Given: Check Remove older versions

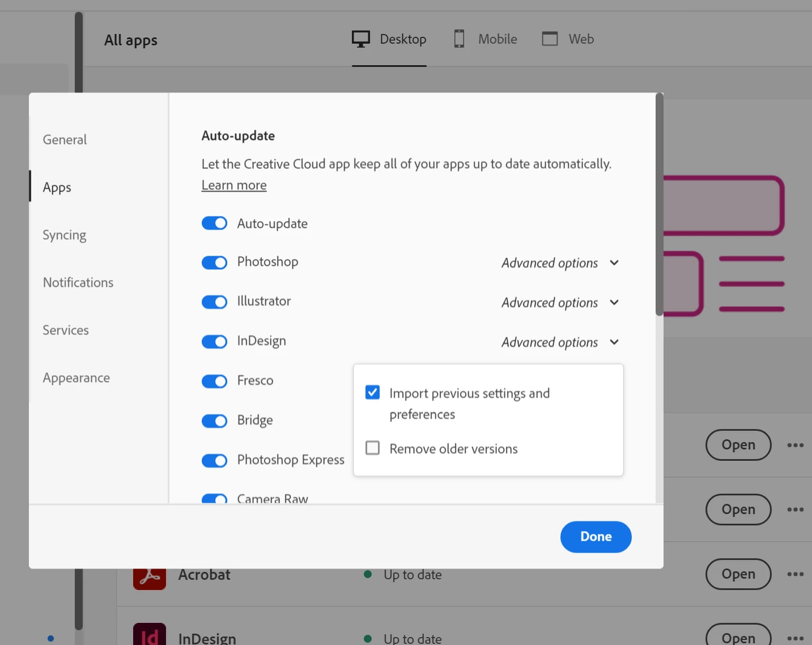Looking at the screenshot, I should 372,448.
